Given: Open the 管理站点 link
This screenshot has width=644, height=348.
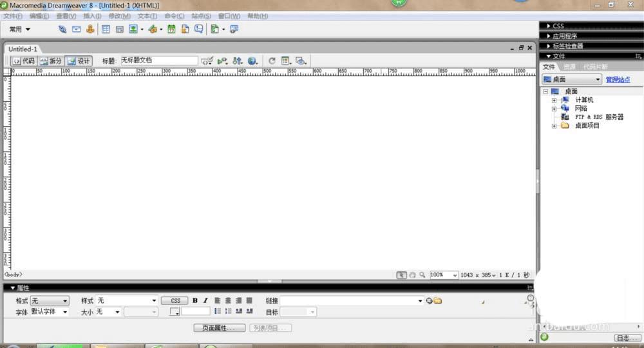Looking at the screenshot, I should (x=618, y=79).
